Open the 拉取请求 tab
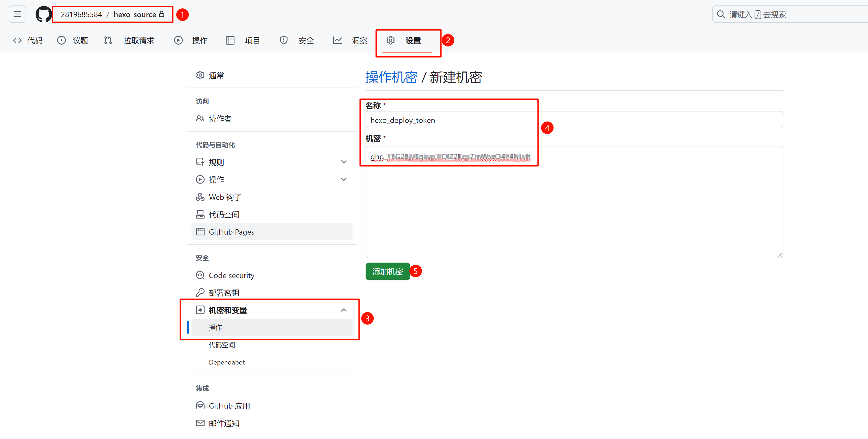Viewport: 868px width, 439px height. click(139, 41)
